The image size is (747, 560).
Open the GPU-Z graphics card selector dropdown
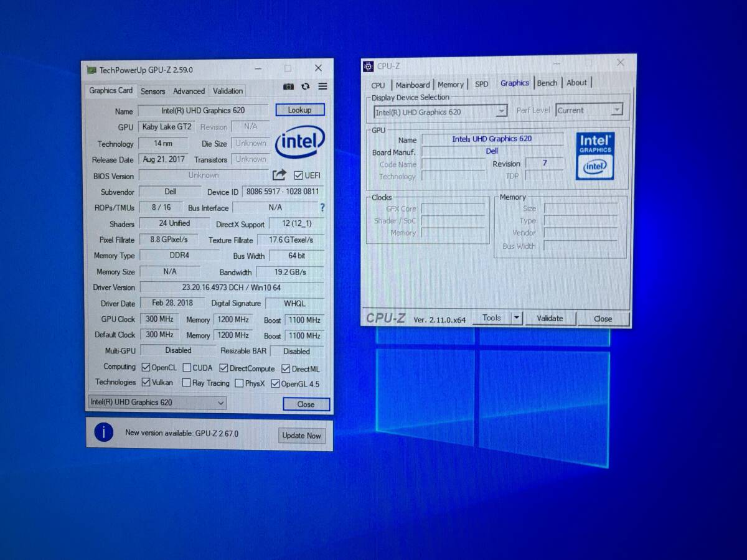click(157, 403)
